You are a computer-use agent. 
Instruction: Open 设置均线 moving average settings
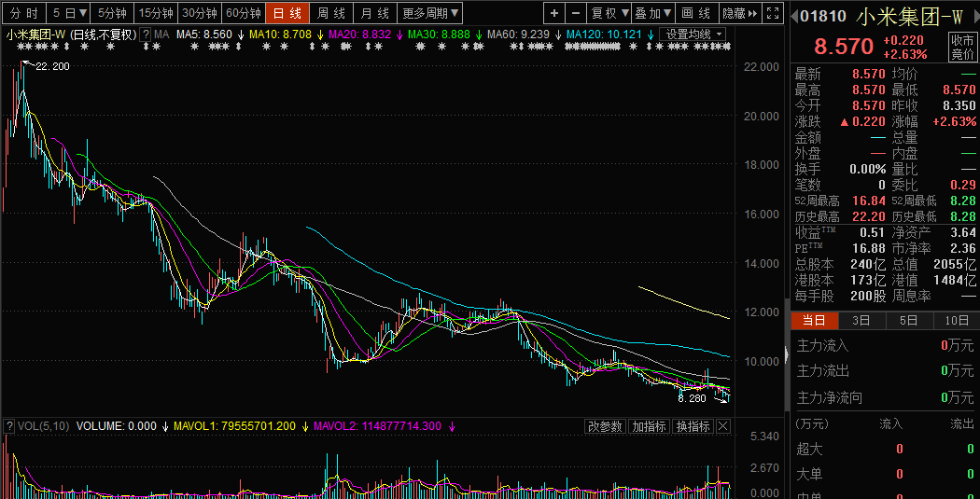(x=693, y=34)
